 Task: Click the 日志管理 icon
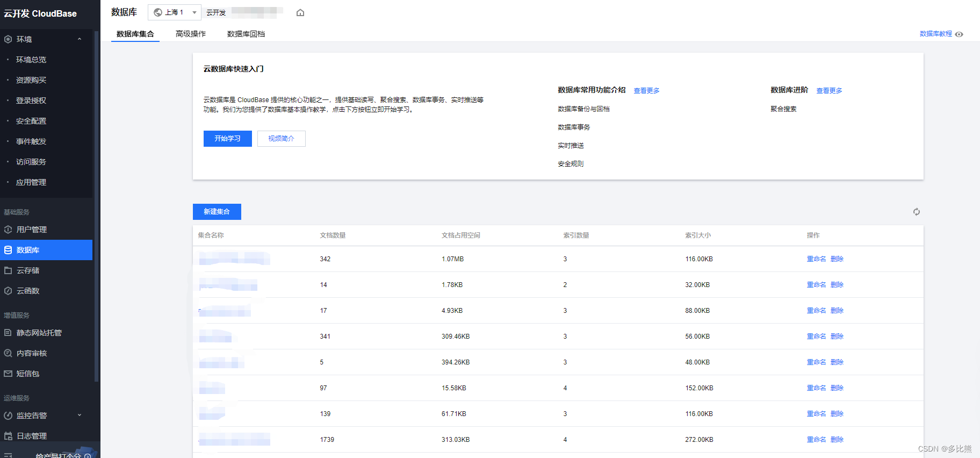click(x=8, y=436)
